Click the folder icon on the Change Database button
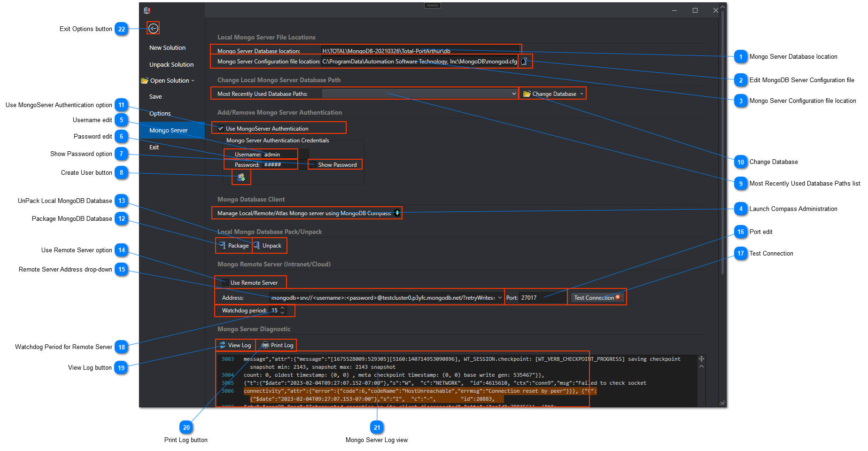Screen dimensions: 868x451 (527, 93)
